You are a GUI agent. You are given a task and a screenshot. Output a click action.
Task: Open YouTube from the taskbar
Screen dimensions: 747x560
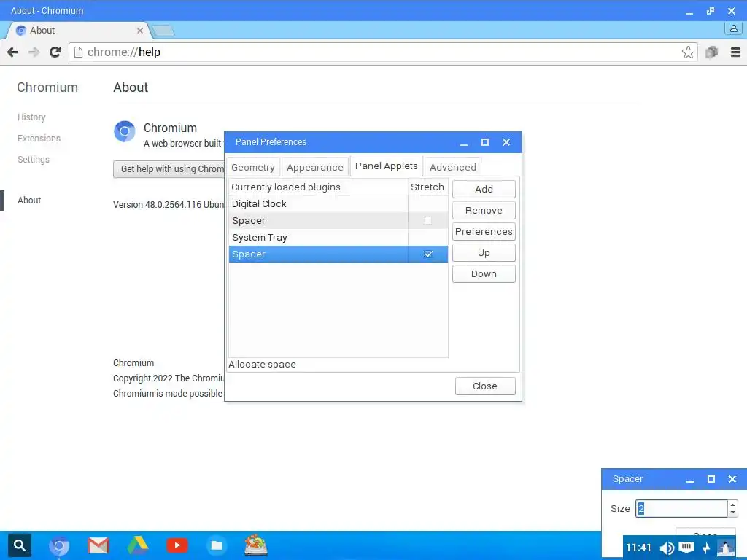click(177, 545)
